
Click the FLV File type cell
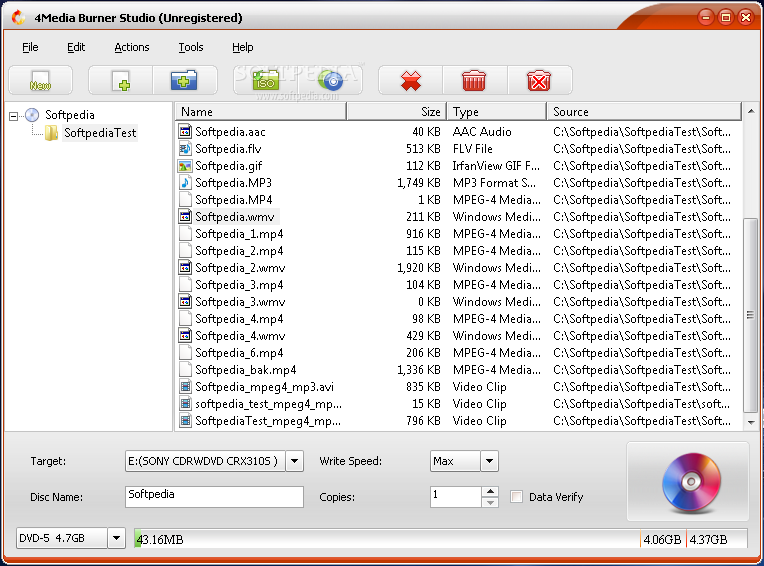[473, 149]
